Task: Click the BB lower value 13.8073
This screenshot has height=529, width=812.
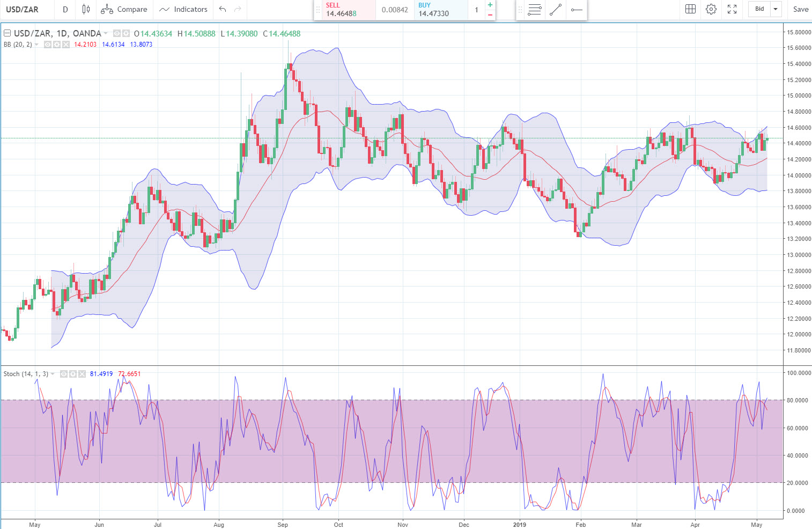Action: tap(141, 45)
